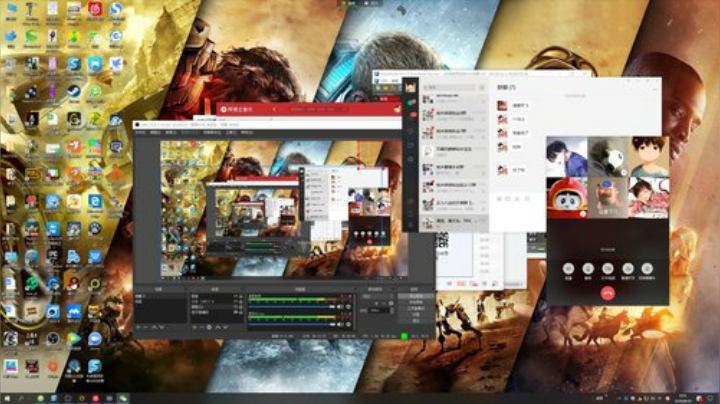Screen dimensions: 720x404
Task: Open the WeChat profile avatar in the sidebar
Action: [411, 87]
